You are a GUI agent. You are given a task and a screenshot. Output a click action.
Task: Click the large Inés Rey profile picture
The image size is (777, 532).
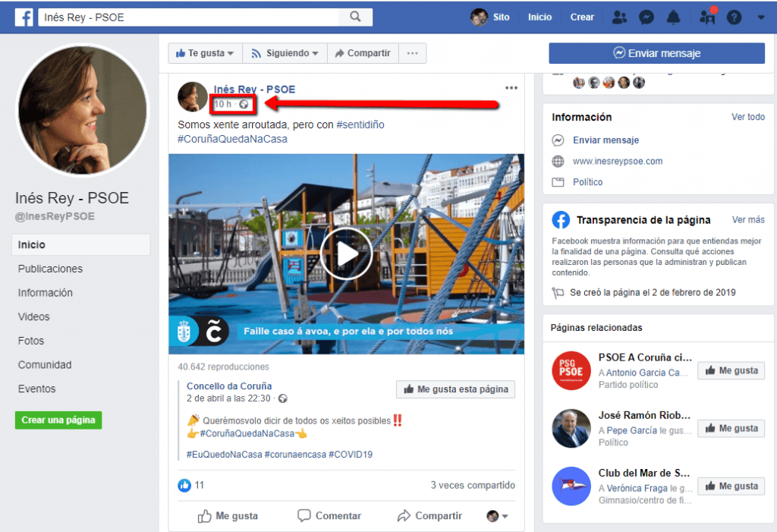pyautogui.click(x=82, y=109)
